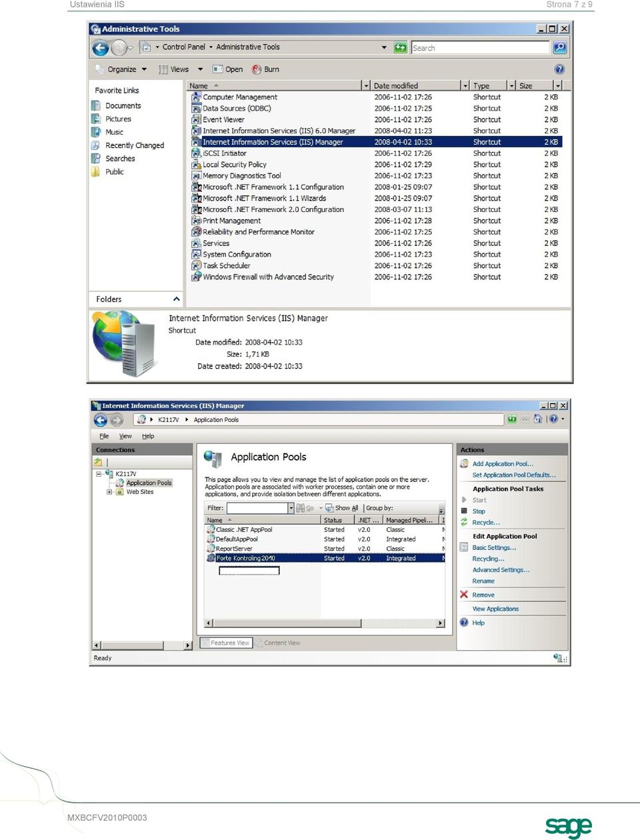Screen dimensions: 640x840
Task: Select the "Forte Kontroling 2010" application pool row
Action: click(x=325, y=559)
